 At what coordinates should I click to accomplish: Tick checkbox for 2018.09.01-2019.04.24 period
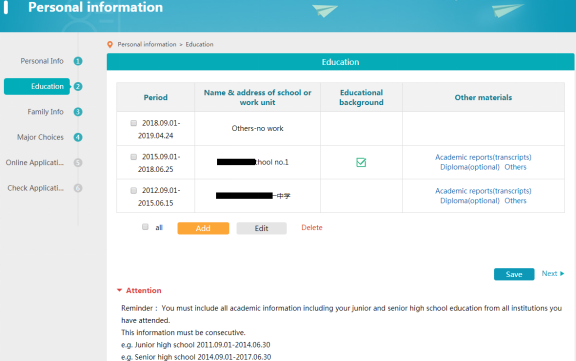(134, 123)
